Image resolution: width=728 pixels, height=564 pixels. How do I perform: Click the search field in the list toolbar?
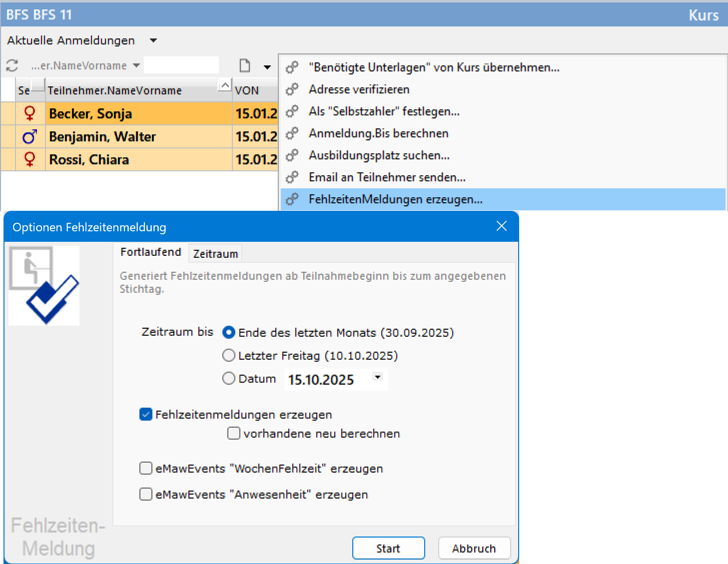181,65
